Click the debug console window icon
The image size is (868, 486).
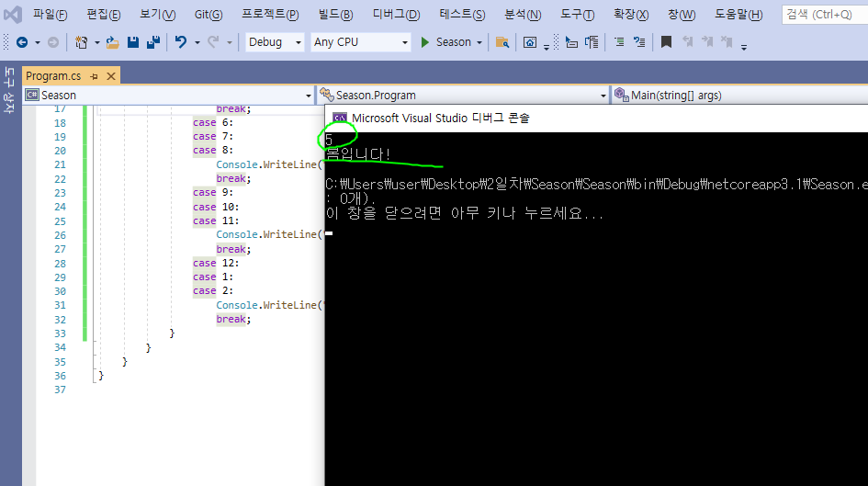tap(339, 118)
